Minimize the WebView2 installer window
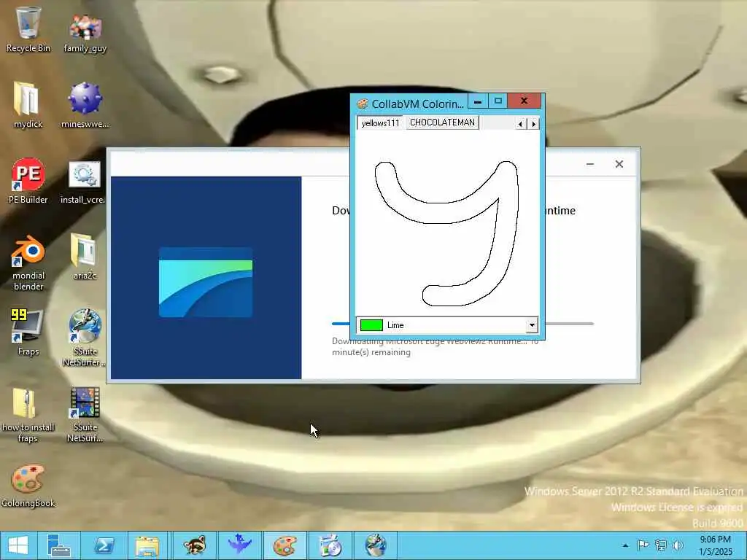This screenshot has width=747, height=560. 589,164
